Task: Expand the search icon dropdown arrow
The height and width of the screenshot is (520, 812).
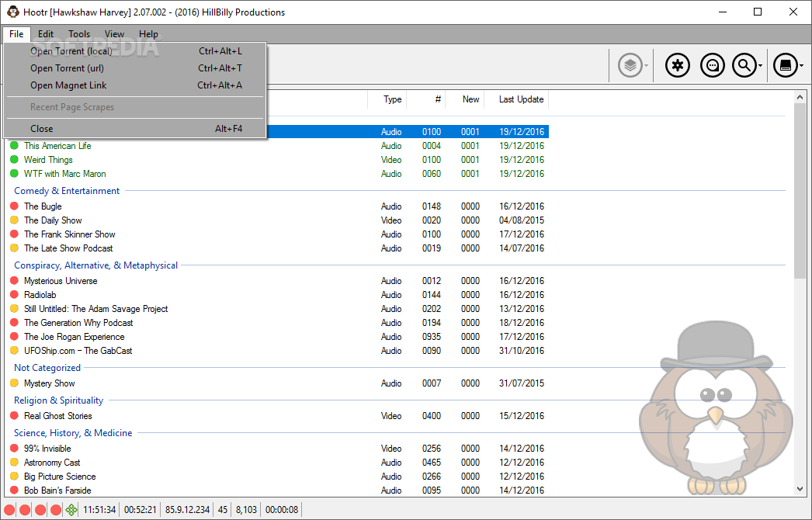Action: click(760, 66)
